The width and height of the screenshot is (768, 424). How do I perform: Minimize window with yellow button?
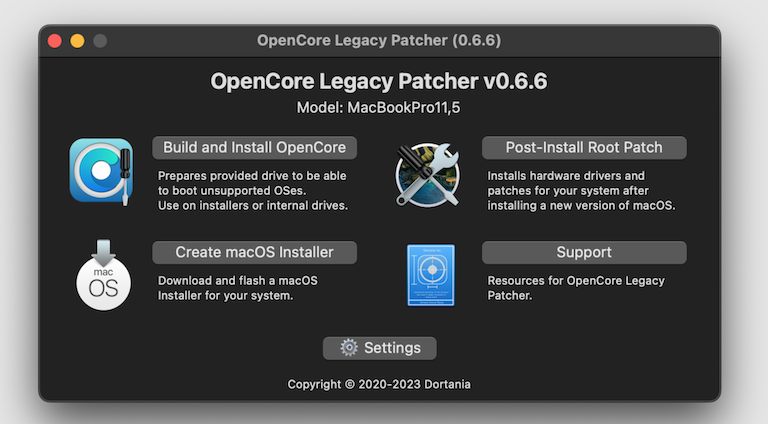[77, 41]
